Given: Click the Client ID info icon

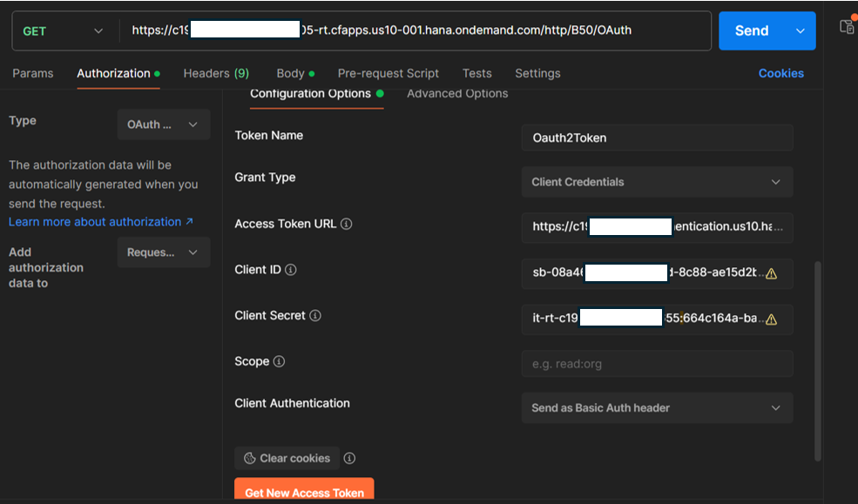Looking at the screenshot, I should point(291,270).
